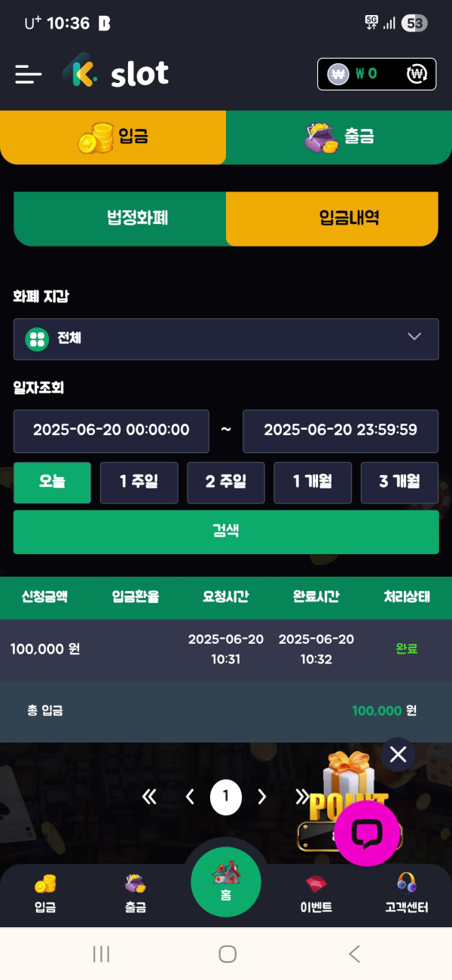Open the pink live chat bubble
The height and width of the screenshot is (980, 452).
click(367, 833)
